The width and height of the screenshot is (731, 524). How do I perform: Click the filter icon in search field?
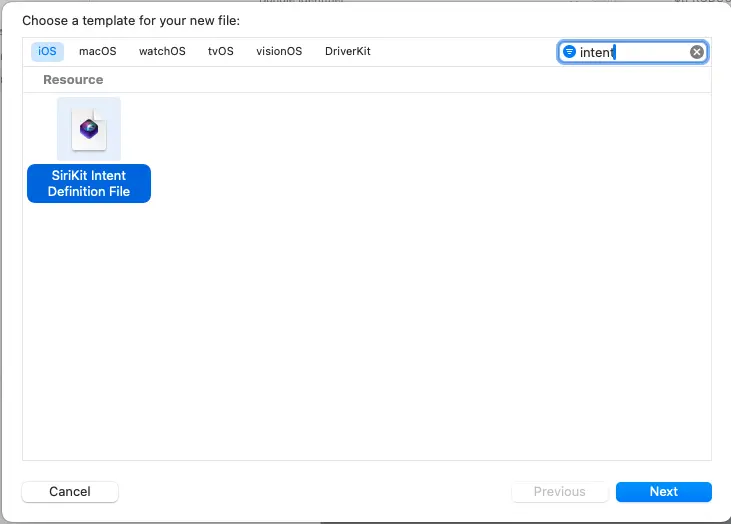(x=569, y=52)
